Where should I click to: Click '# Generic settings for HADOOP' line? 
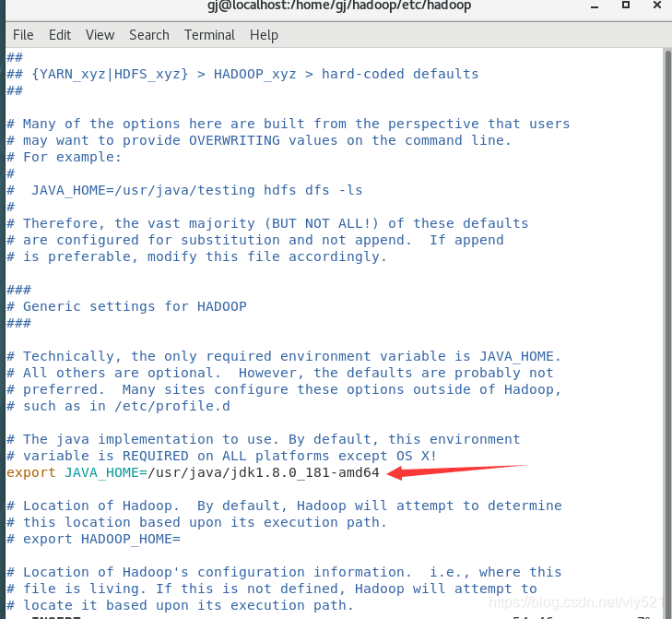[x=127, y=306]
